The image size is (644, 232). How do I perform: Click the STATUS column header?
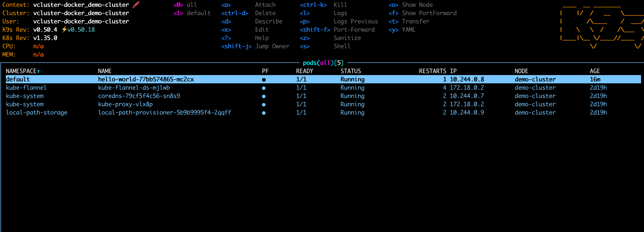click(x=351, y=71)
